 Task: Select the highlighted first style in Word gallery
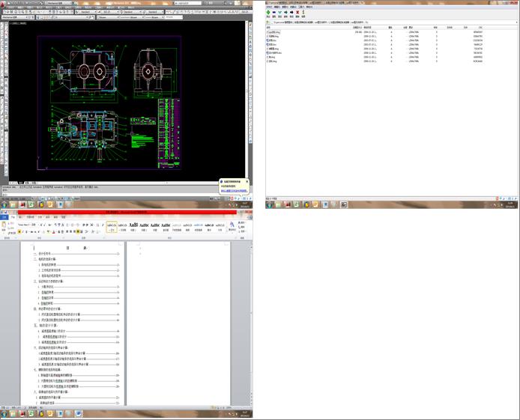coord(112,227)
